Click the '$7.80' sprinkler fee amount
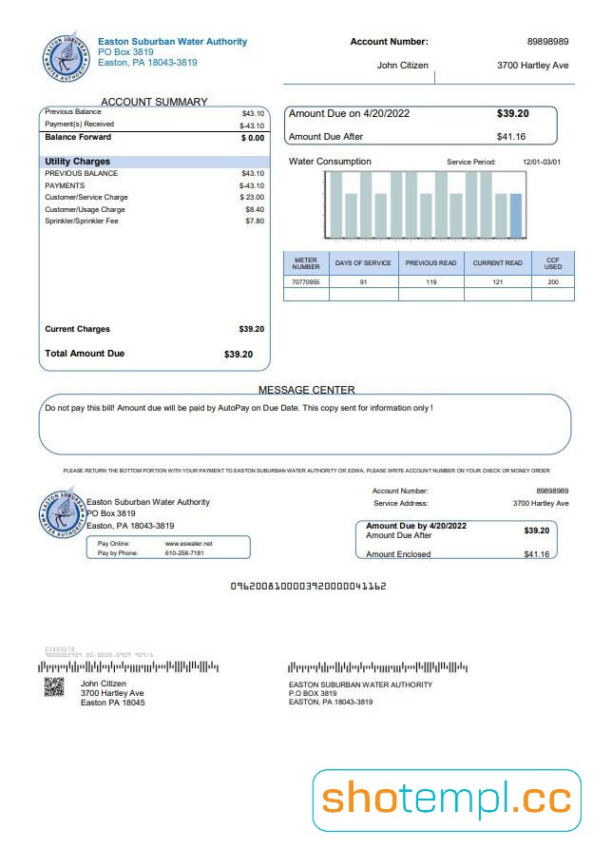This screenshot has height=868, width=612. pos(255,221)
